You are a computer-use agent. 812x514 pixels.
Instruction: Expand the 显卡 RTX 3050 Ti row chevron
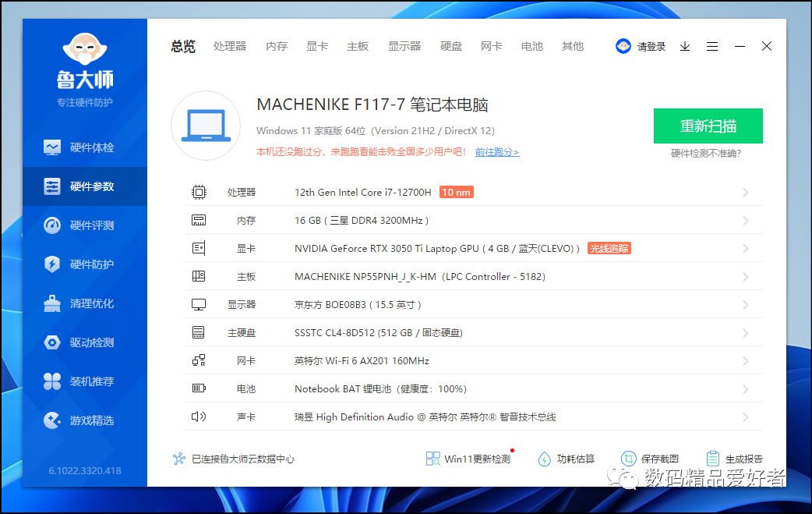coord(746,249)
